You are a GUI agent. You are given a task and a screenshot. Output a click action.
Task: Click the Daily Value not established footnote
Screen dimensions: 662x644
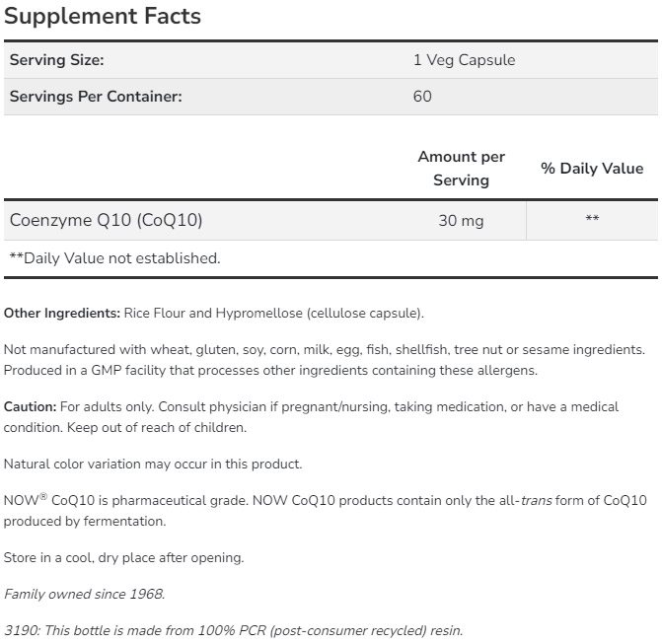[114, 258]
